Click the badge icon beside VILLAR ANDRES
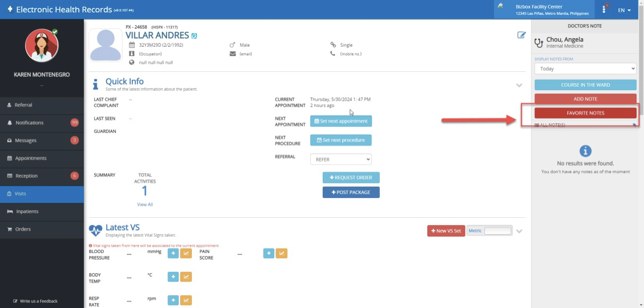The image size is (644, 308). [x=194, y=36]
